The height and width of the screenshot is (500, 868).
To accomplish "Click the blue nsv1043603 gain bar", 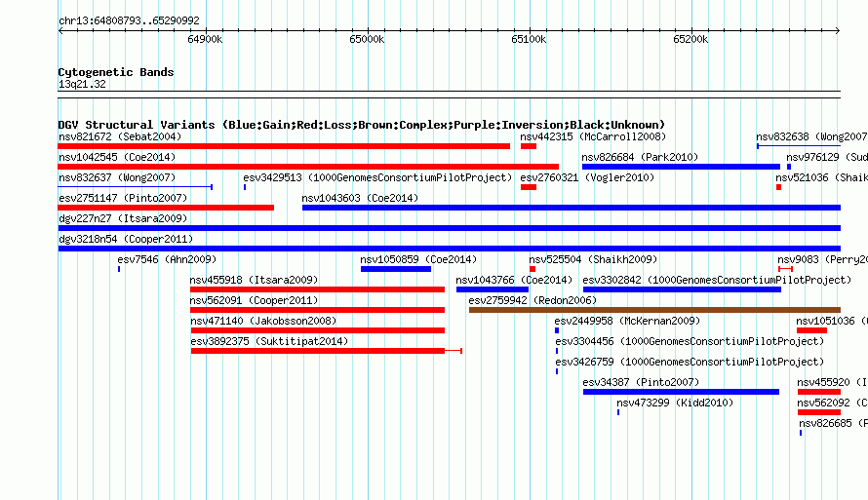I will (572, 208).
